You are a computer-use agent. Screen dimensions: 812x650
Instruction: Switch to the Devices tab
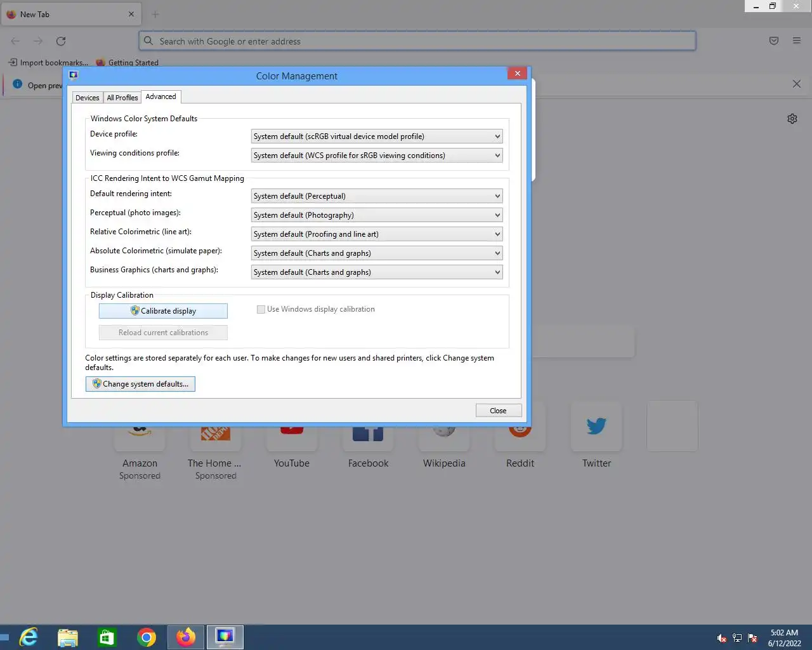(88, 98)
